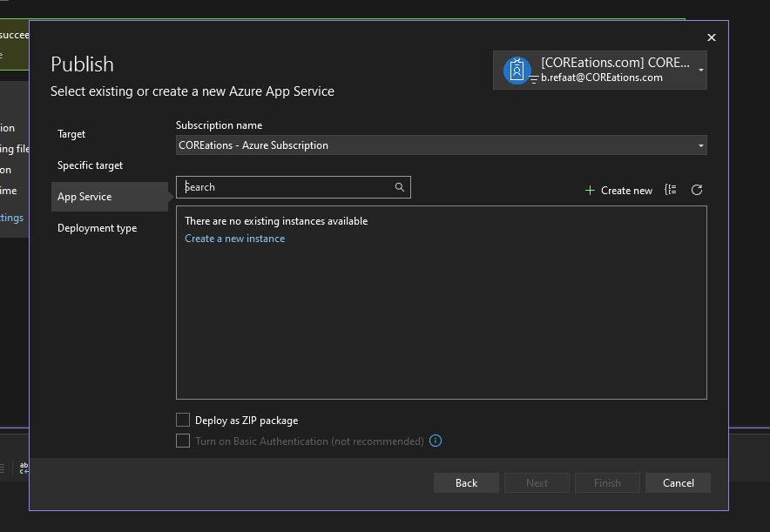Screen dimensions: 770x532
Task: Click the Next button
Action: pyautogui.click(x=537, y=483)
